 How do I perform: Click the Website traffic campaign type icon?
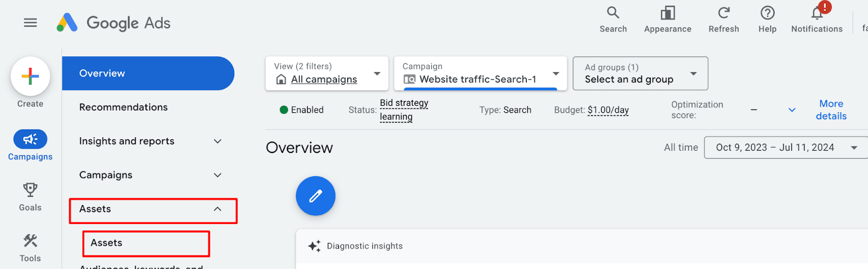tap(410, 80)
